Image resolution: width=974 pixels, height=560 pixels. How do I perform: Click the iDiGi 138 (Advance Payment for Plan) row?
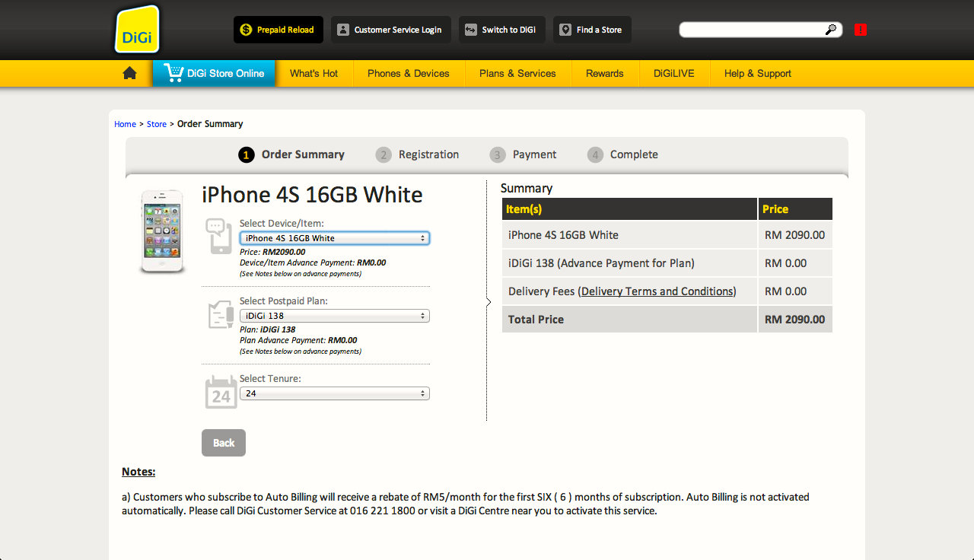point(667,263)
